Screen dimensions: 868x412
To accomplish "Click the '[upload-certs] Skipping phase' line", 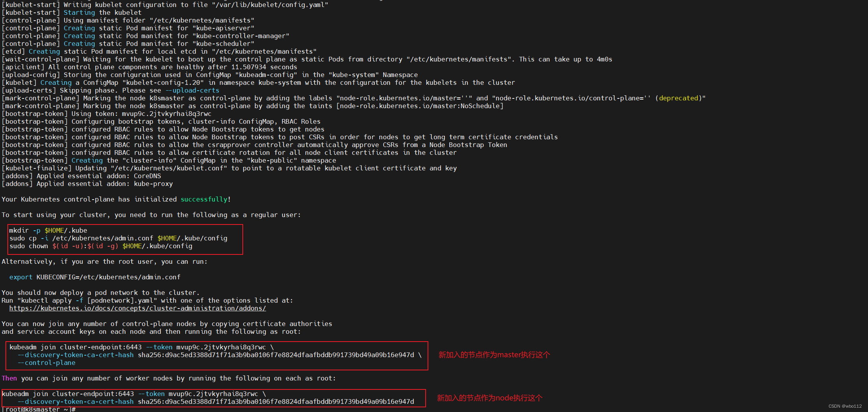I will (110, 90).
